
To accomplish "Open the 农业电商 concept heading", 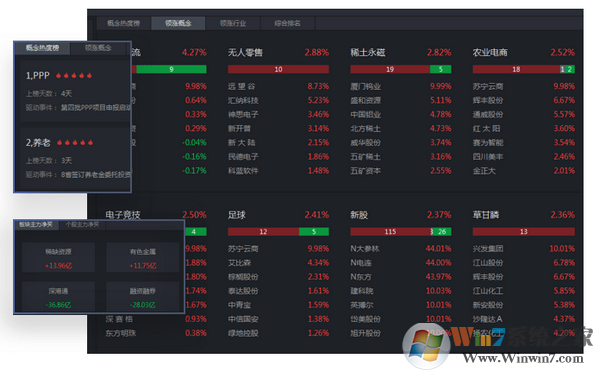I will pyautogui.click(x=490, y=52).
